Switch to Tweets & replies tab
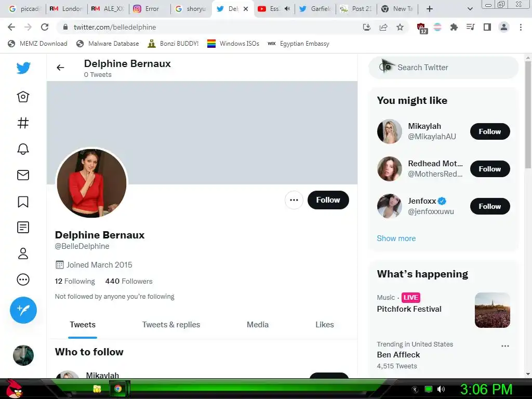Image resolution: width=532 pixels, height=399 pixels. [171, 325]
